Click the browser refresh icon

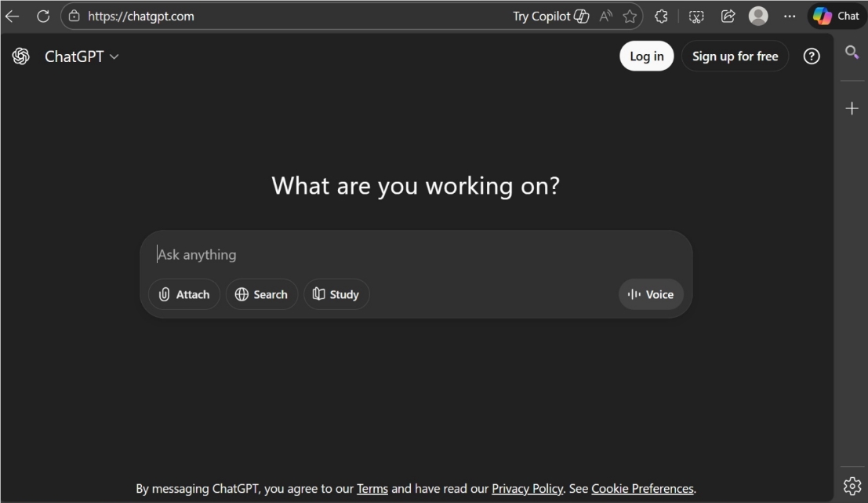[43, 16]
